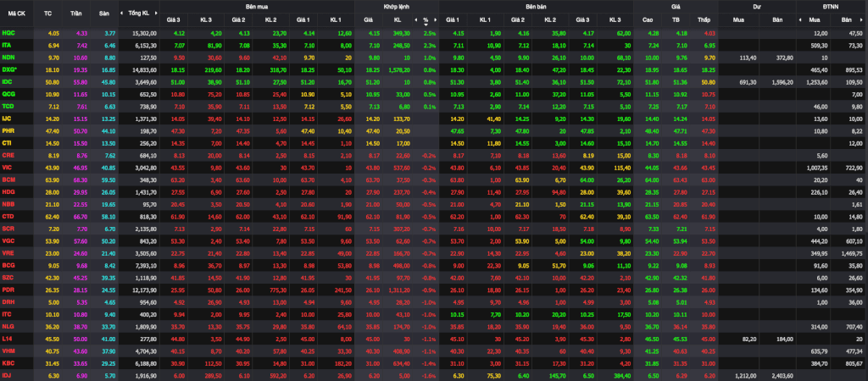This screenshot has width=868, height=381.
Task: Open the VRE stock symbol
Action: [8, 253]
